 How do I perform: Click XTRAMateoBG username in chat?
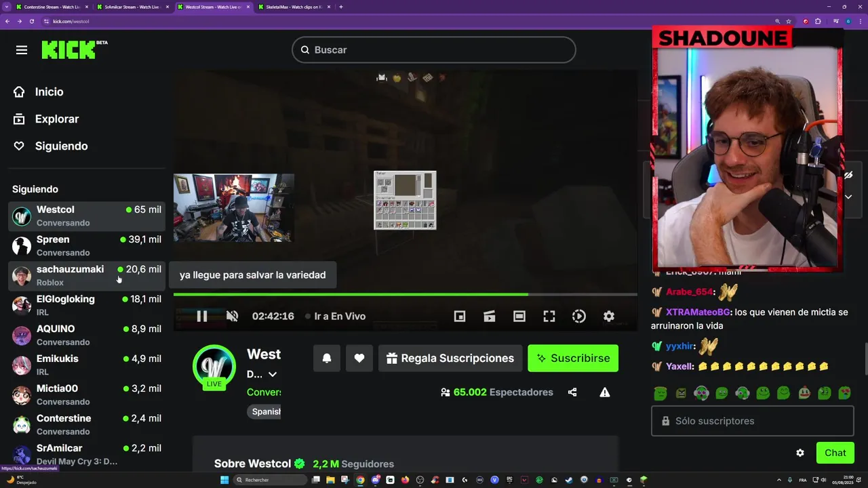[x=698, y=312]
